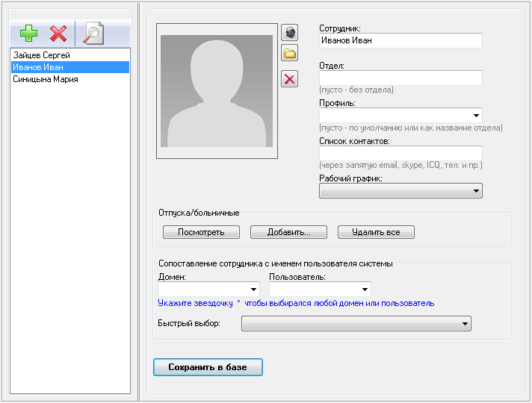Select Иванов Иван in the employee list

point(38,67)
